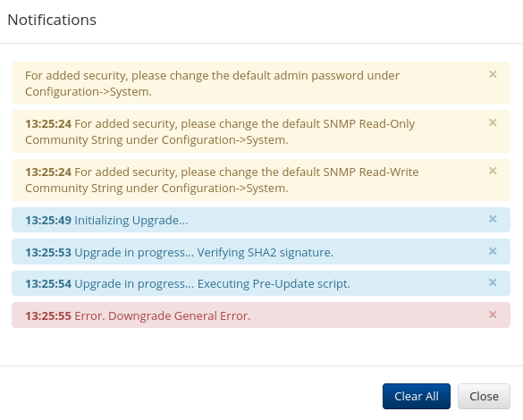Dismiss the Verifying SHA2 signature notification

(493, 251)
